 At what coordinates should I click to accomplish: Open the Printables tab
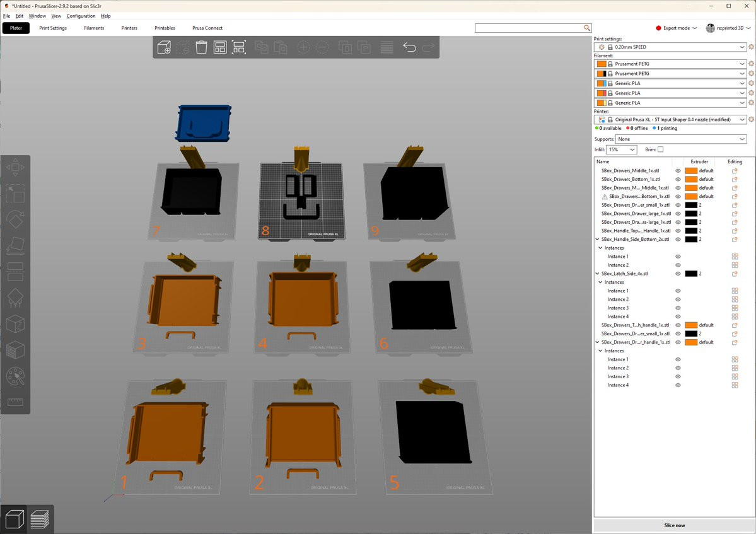click(x=165, y=28)
